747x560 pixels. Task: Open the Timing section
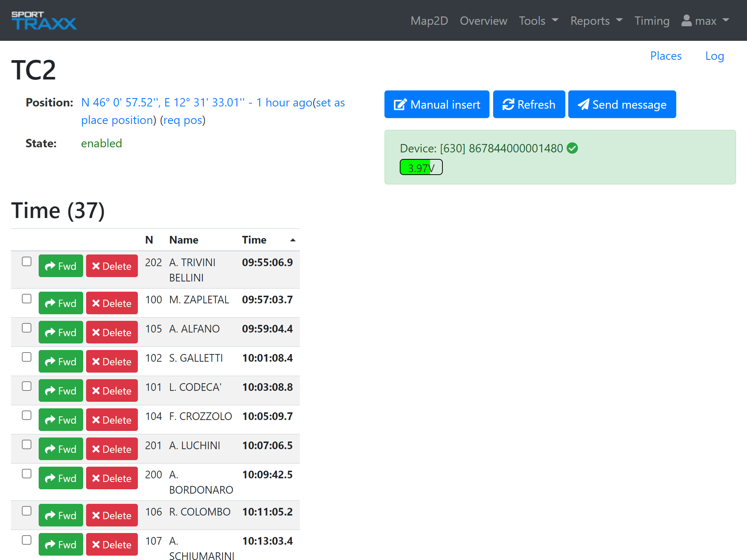652,21
